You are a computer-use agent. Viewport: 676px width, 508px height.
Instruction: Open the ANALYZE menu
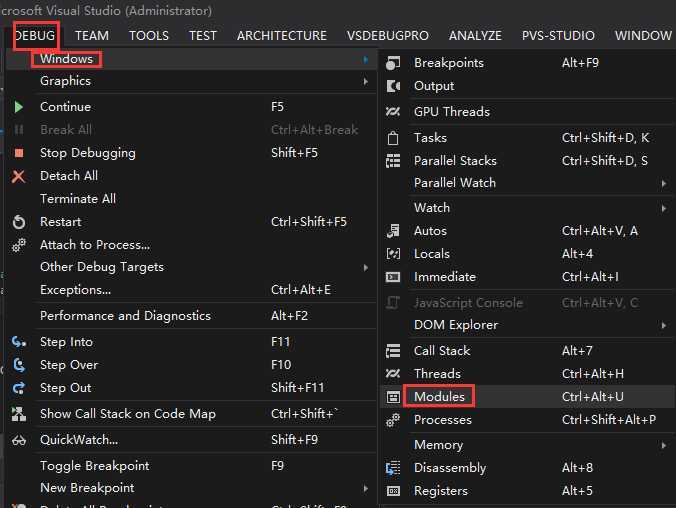pos(475,35)
